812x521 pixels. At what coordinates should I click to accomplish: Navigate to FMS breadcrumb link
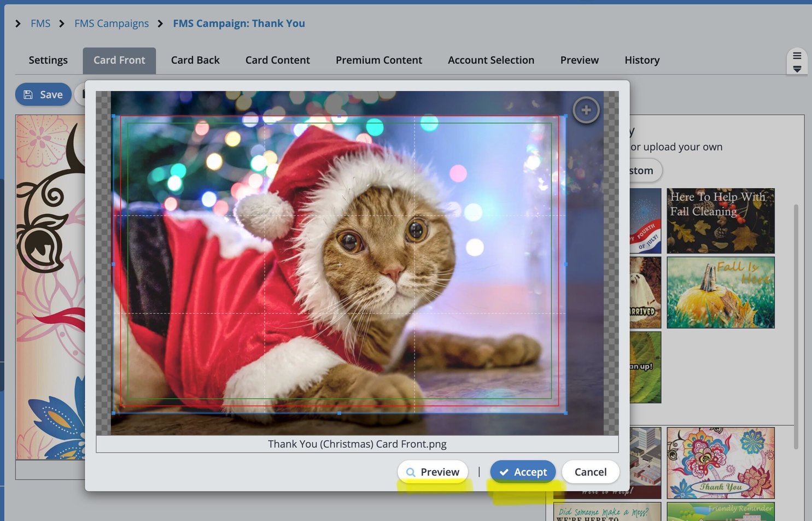point(40,24)
